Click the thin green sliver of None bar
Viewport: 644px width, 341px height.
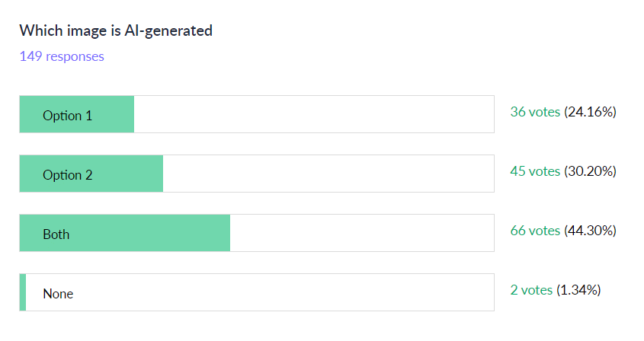[x=23, y=293]
